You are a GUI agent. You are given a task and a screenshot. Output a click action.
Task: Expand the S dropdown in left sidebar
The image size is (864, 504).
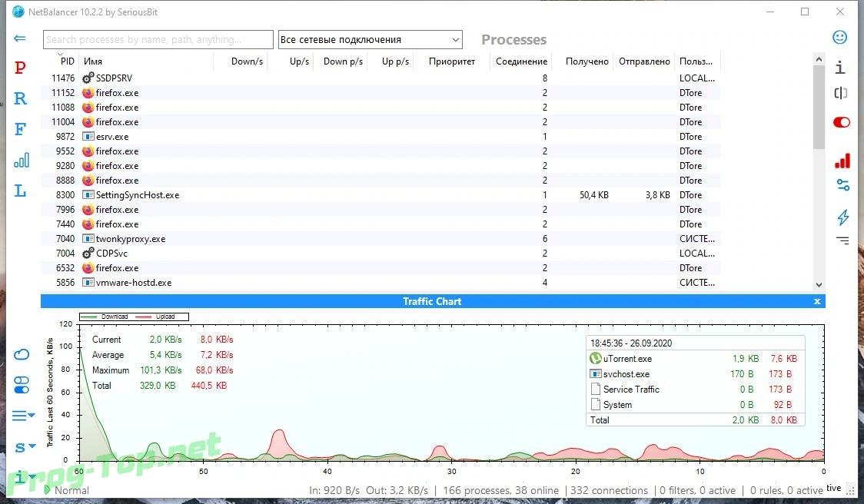click(25, 447)
